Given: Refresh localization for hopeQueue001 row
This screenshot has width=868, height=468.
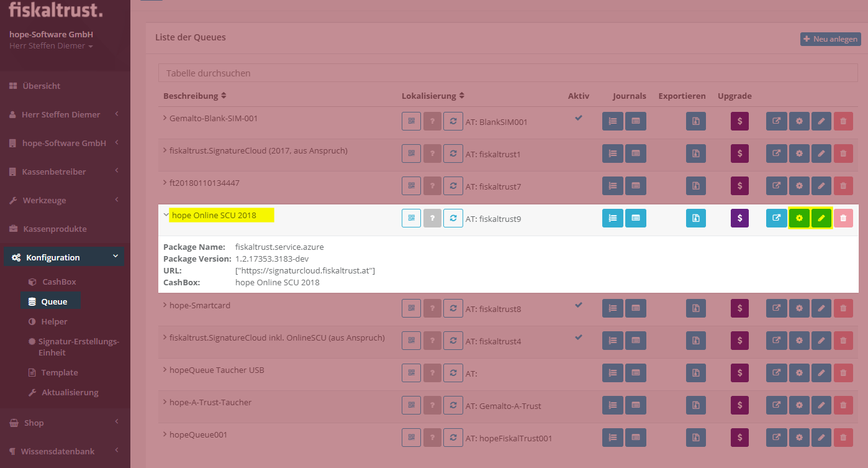Looking at the screenshot, I should [x=453, y=438].
